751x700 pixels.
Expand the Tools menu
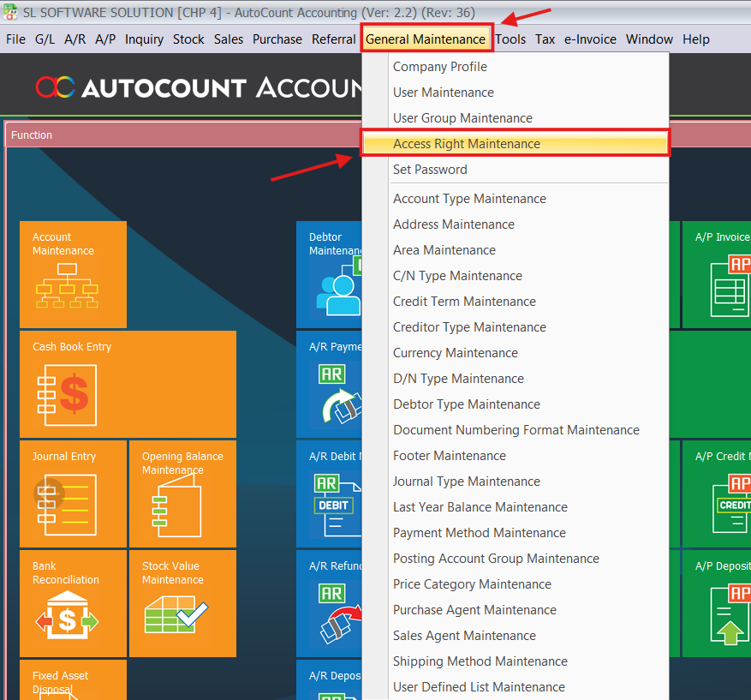click(510, 39)
